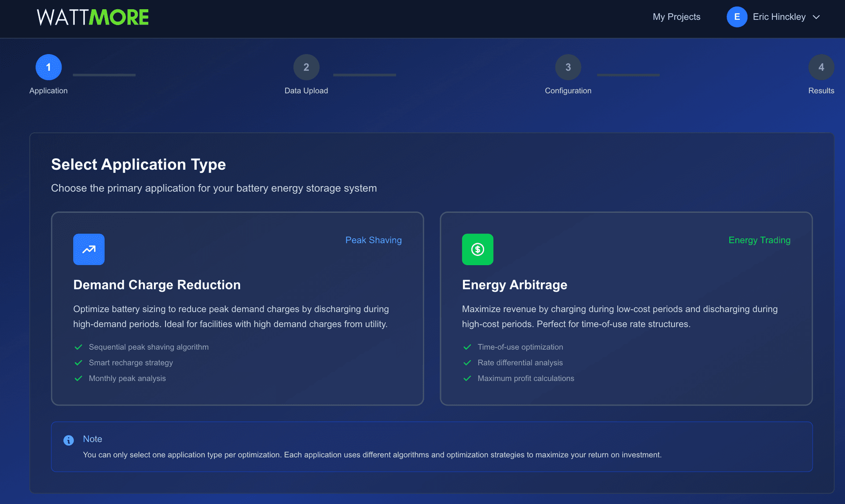This screenshot has width=845, height=504.
Task: Click the Eric Hinckley avatar circle
Action: tap(737, 17)
